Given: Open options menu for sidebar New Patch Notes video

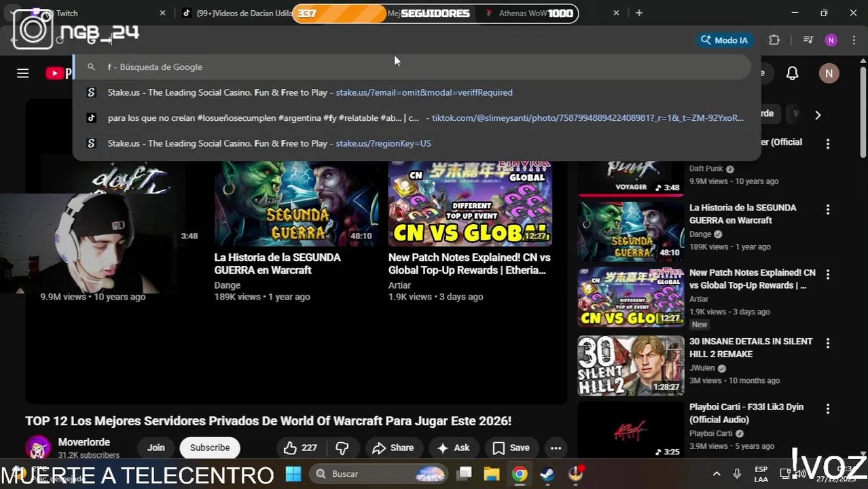Looking at the screenshot, I should click(827, 274).
